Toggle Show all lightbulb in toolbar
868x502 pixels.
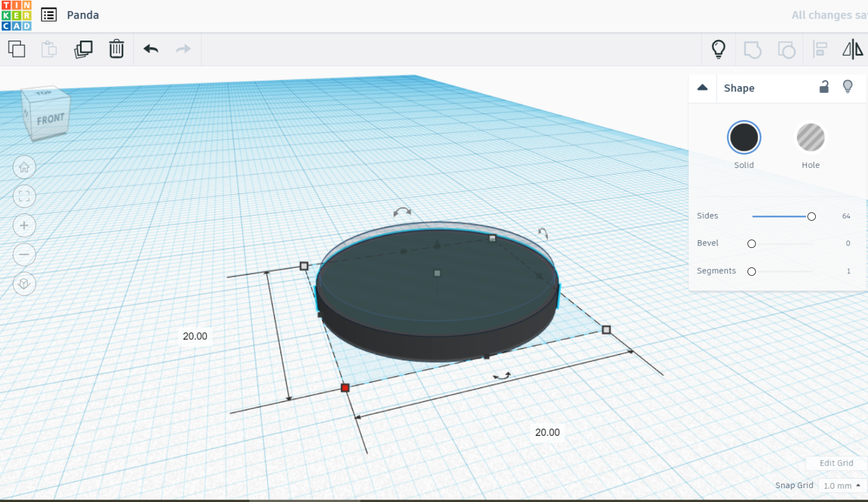718,49
